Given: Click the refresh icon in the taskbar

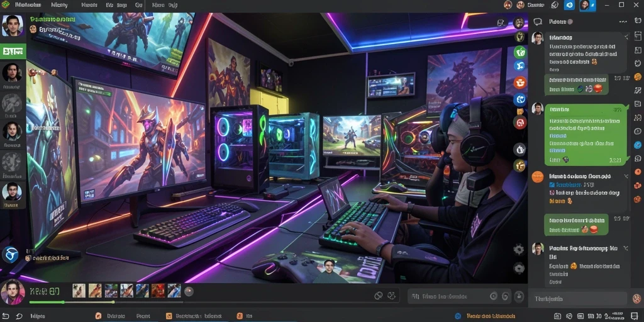Looking at the screenshot, I should (x=19, y=316).
